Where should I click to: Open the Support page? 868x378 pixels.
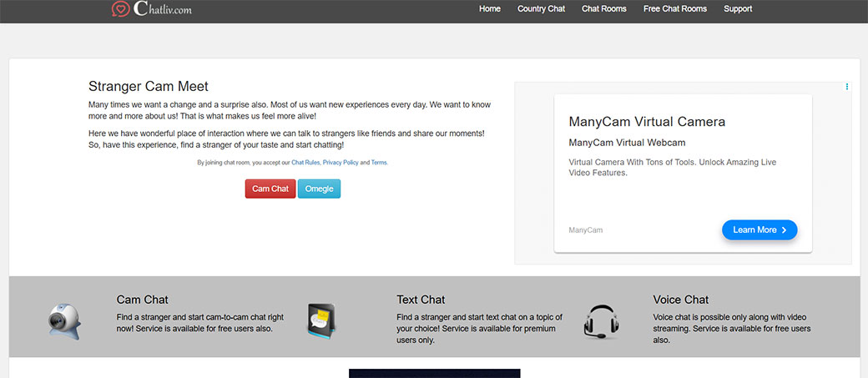738,9
